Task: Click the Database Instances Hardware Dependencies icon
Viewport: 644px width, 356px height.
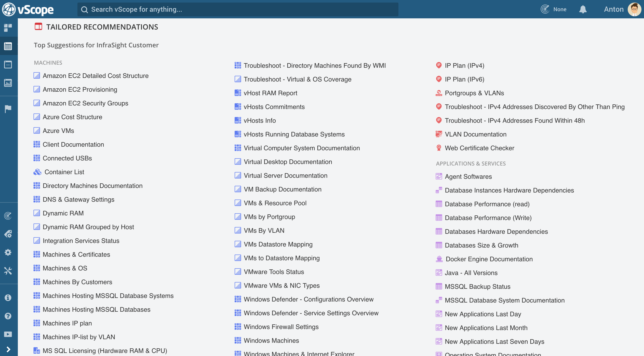Action: click(439, 190)
